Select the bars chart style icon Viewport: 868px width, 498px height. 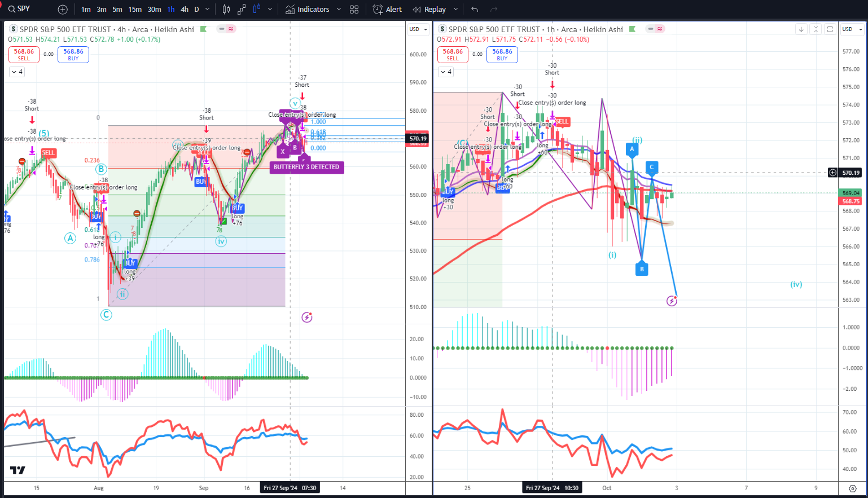[x=226, y=10]
